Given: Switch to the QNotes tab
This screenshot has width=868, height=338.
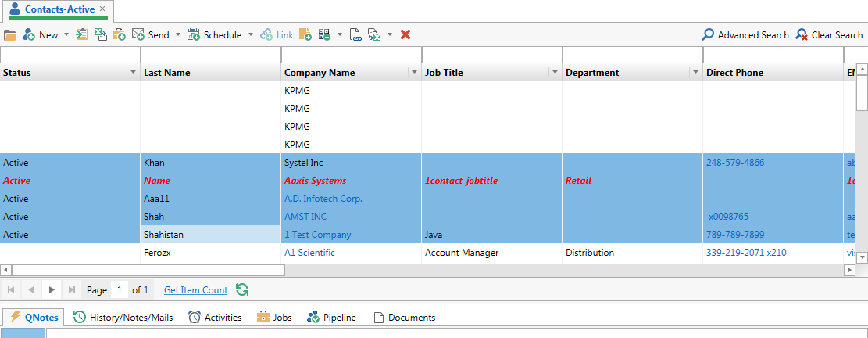Looking at the screenshot, I should tap(34, 318).
